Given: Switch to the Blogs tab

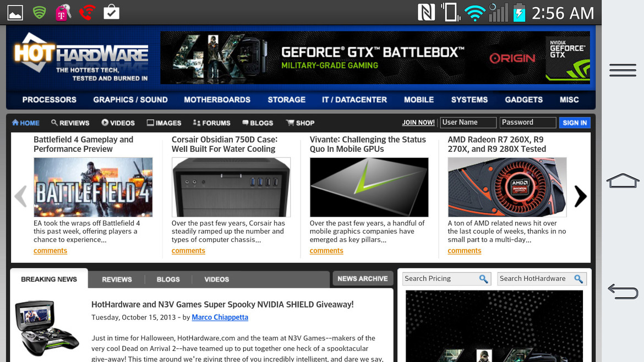Looking at the screenshot, I should (x=168, y=279).
